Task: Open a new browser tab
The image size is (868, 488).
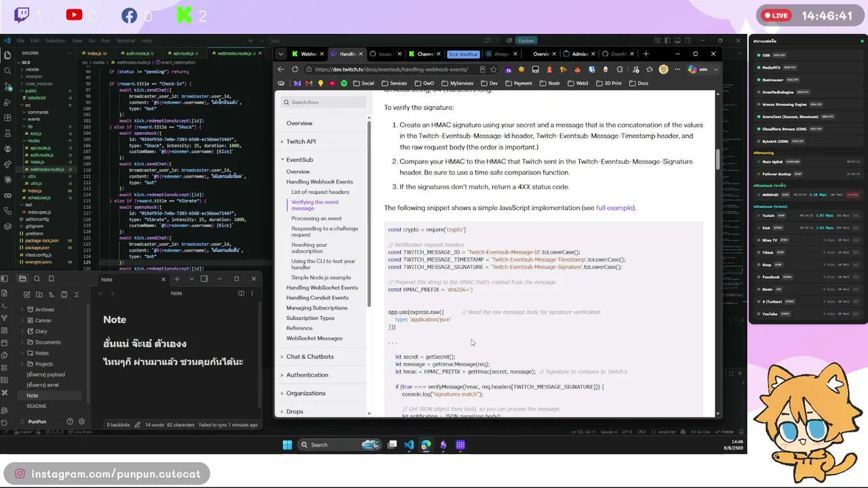Action: pyautogui.click(x=646, y=54)
